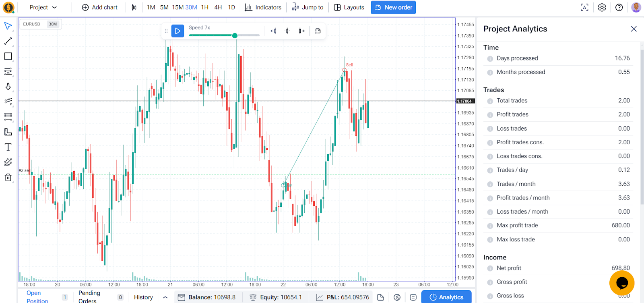Select the 5M timeframe
This screenshot has height=303, width=644.
click(164, 7)
